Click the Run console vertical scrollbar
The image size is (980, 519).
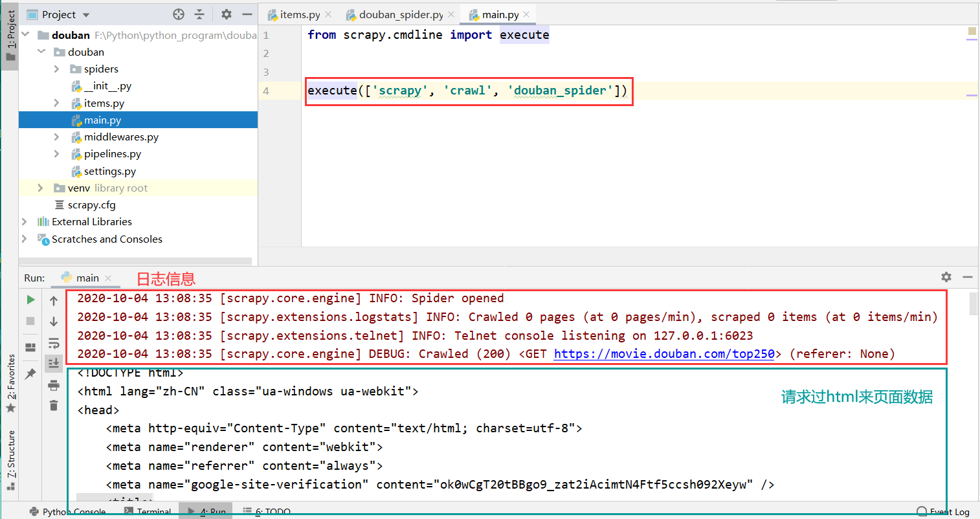tap(974, 304)
